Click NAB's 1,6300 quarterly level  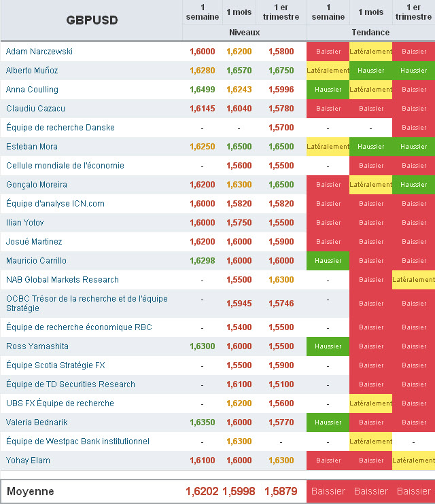point(281,280)
